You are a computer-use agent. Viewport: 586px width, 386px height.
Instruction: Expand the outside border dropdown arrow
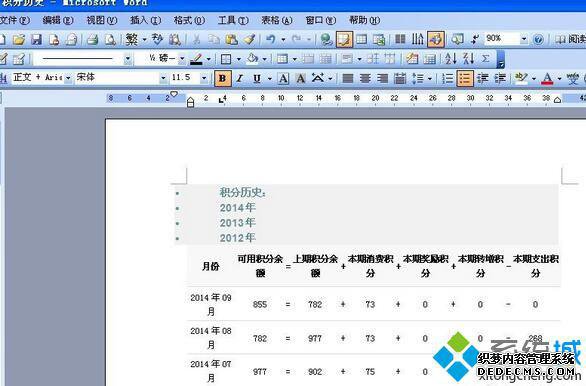coord(239,59)
